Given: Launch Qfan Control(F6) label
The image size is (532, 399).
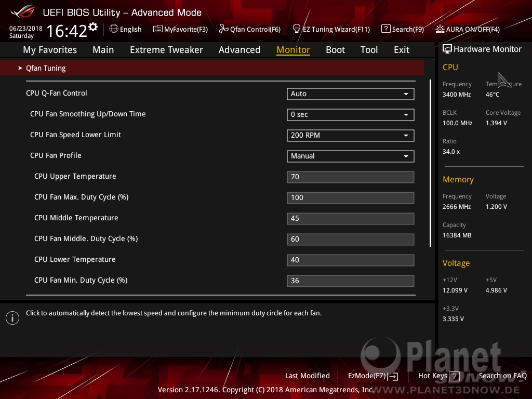Looking at the screenshot, I should pos(255,29).
